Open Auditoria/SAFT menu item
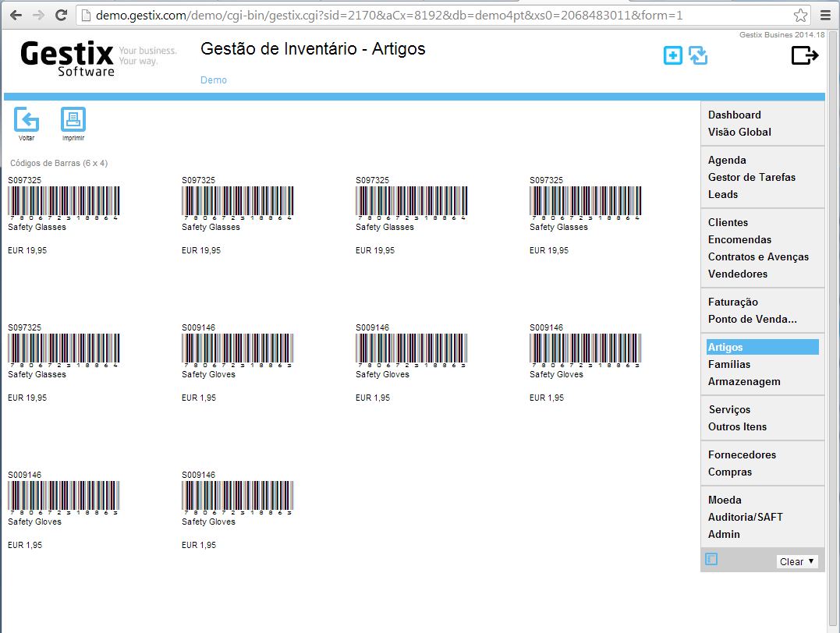The image size is (840, 633). [745, 517]
